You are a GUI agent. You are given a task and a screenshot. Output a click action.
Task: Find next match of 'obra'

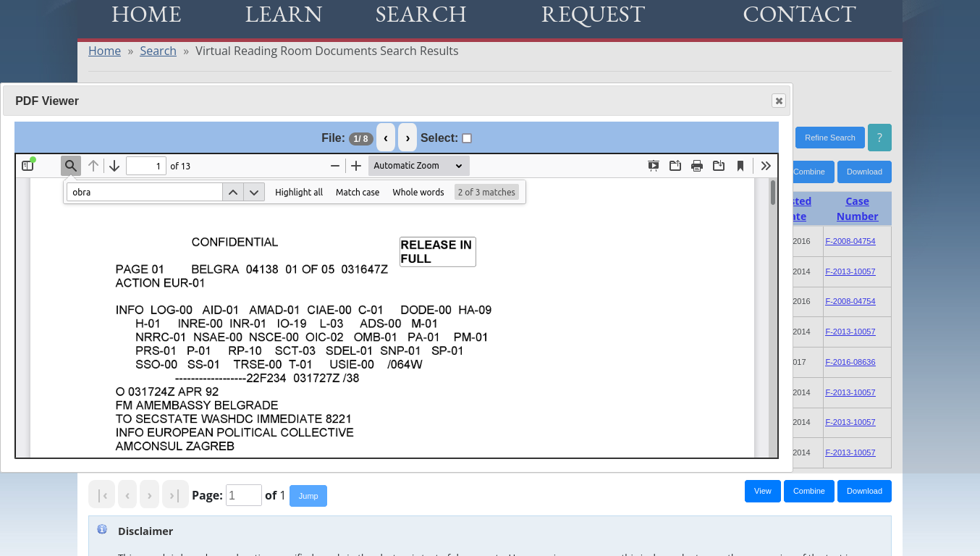click(253, 192)
